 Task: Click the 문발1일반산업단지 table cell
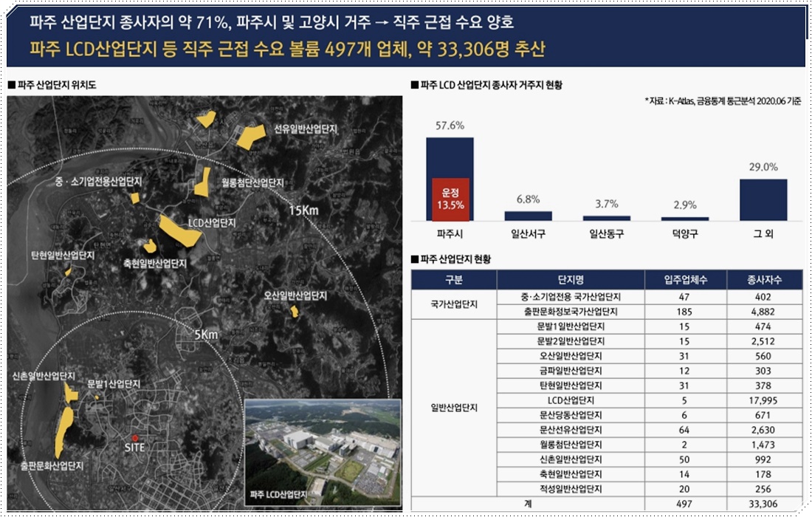(571, 326)
